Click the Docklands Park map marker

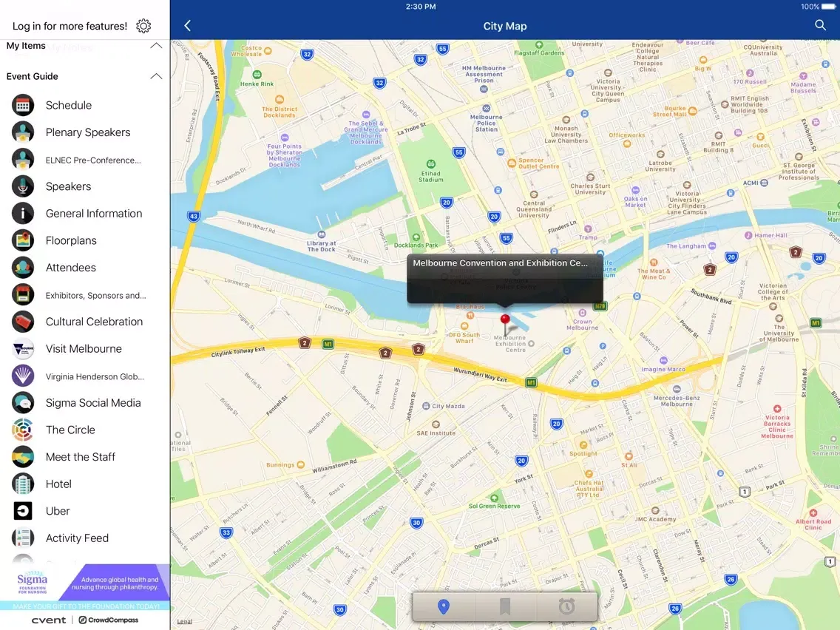tap(416, 237)
